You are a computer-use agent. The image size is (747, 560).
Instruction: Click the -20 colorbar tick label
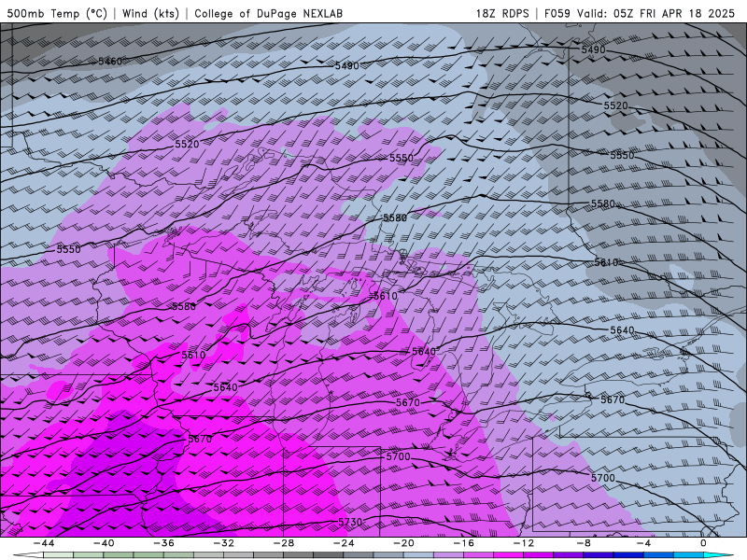[403, 543]
